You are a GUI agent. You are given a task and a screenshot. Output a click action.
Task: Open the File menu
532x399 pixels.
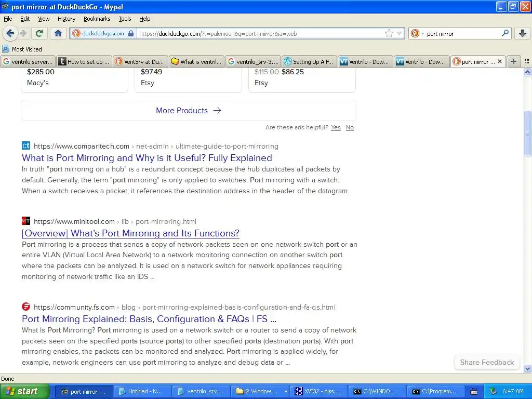(x=8, y=19)
